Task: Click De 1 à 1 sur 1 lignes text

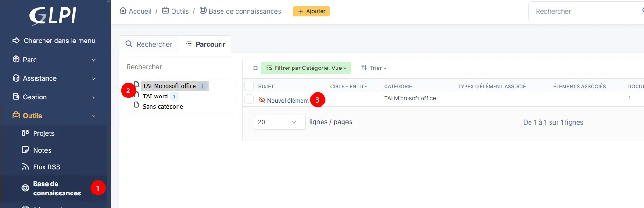Action: (553, 122)
